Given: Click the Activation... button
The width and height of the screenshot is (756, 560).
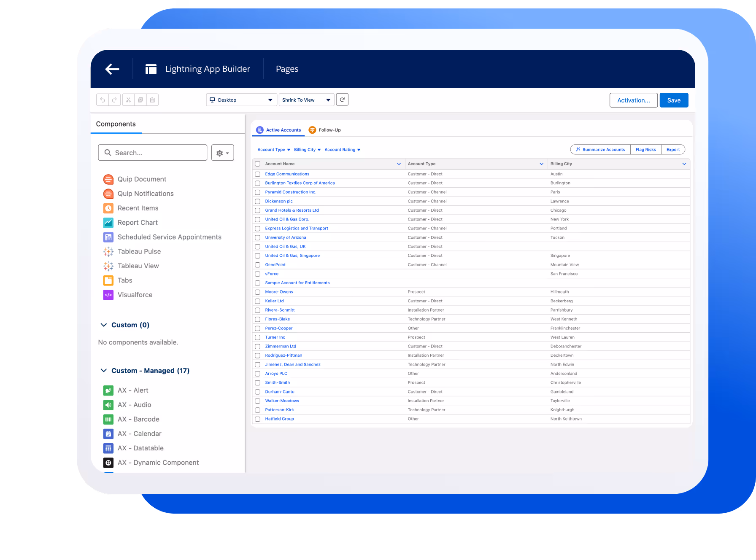Looking at the screenshot, I should point(633,100).
